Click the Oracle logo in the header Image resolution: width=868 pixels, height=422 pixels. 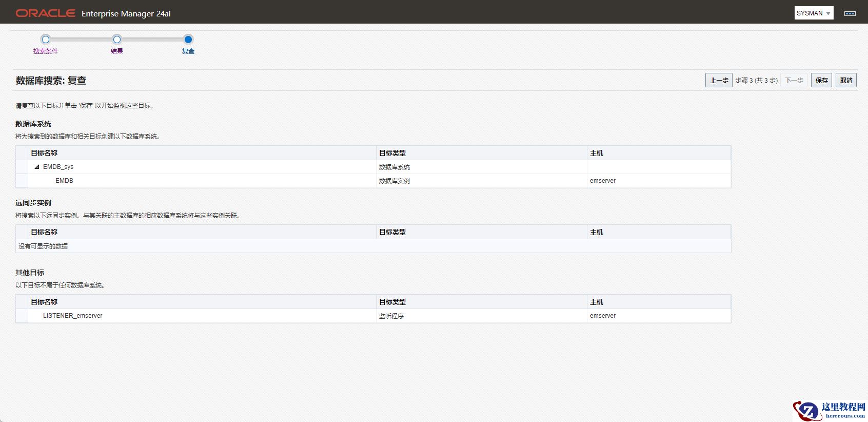click(46, 13)
